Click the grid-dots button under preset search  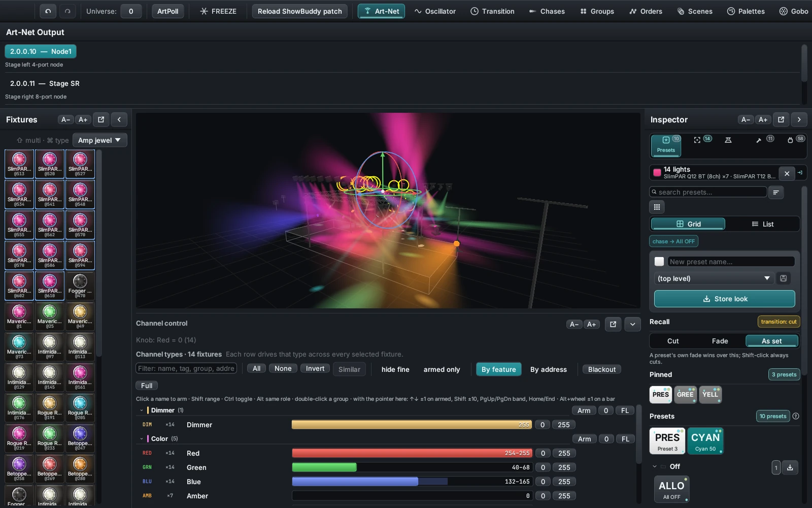(x=657, y=207)
